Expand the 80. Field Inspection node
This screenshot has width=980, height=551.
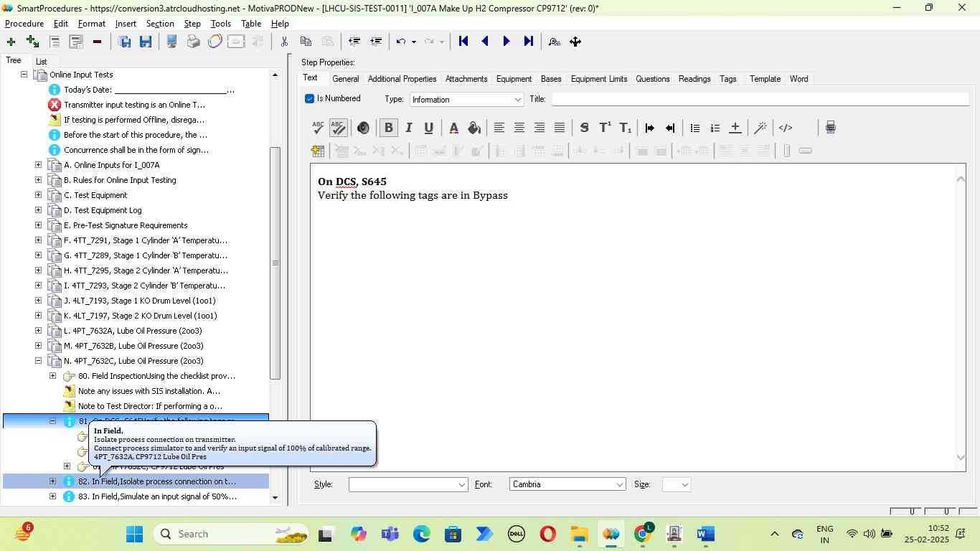coord(52,376)
